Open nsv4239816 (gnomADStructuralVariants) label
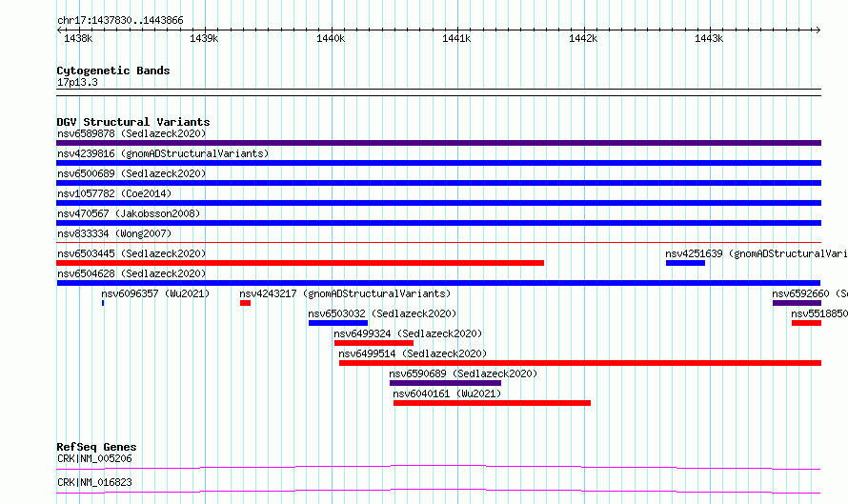 coord(163,153)
